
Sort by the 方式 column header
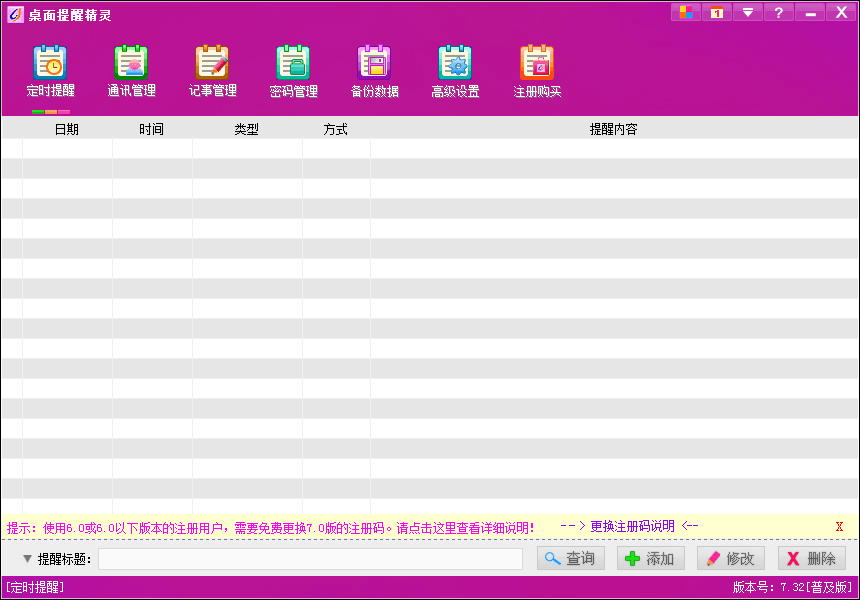(336, 129)
